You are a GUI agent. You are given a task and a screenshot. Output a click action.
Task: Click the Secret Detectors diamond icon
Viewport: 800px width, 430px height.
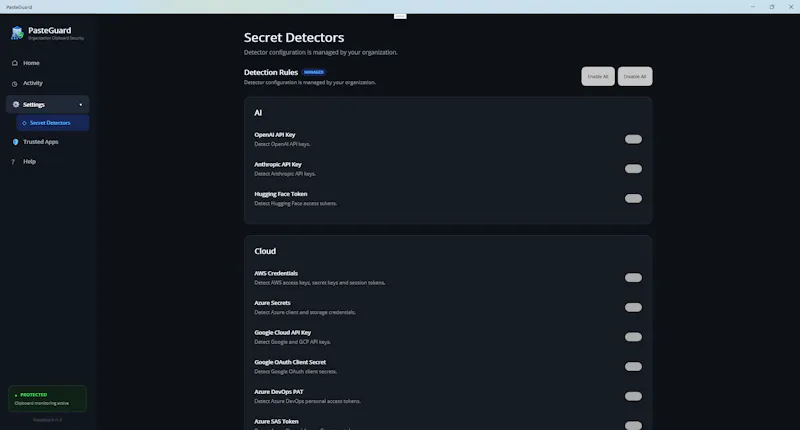point(24,123)
